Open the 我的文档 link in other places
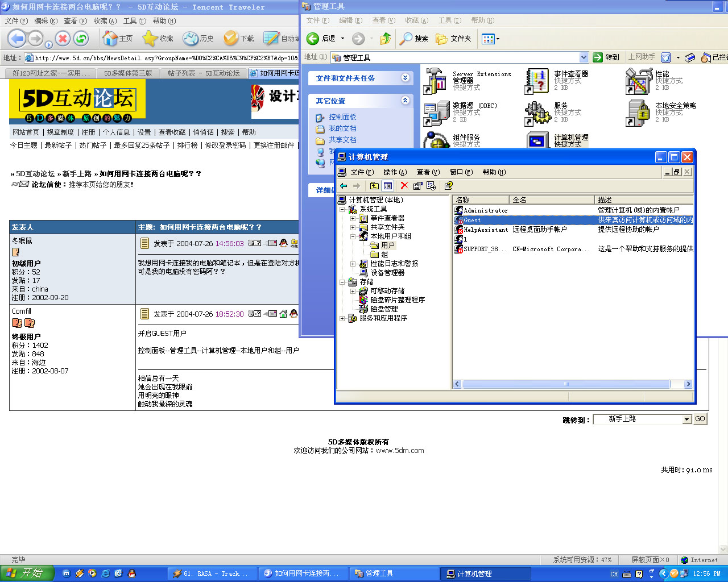Image resolution: width=728 pixels, height=582 pixels. [342, 128]
